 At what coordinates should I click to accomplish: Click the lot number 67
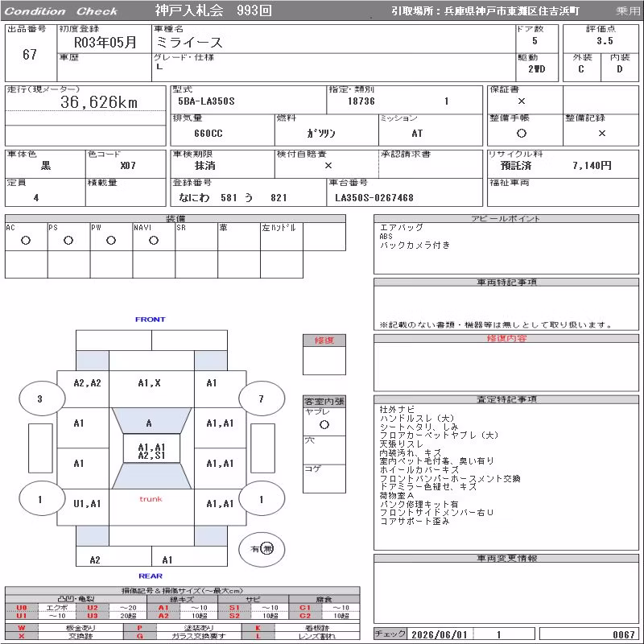[30, 54]
